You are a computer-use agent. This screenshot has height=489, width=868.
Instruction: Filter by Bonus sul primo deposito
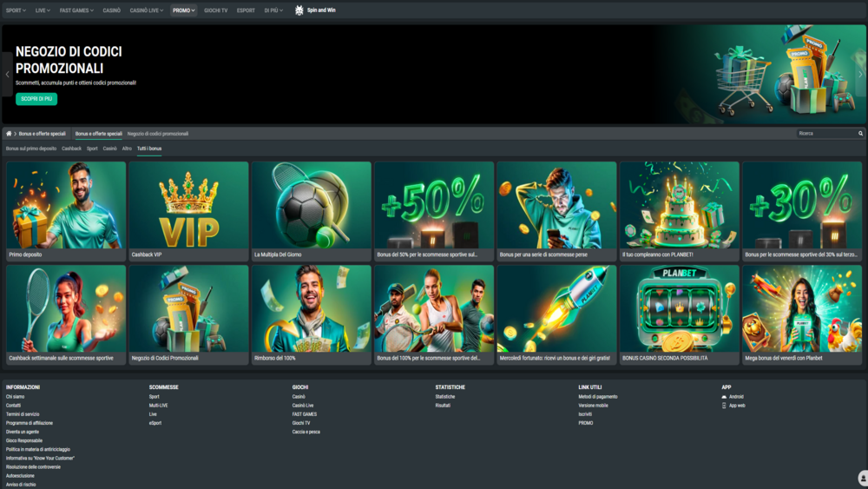click(31, 149)
